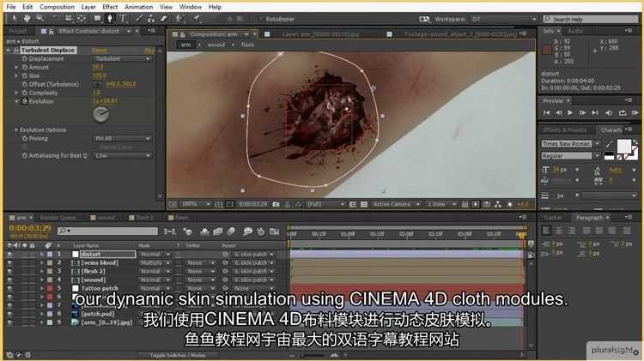Click the Draft 3D icon in timeline
Screen dimensions: 644x361
188,232
